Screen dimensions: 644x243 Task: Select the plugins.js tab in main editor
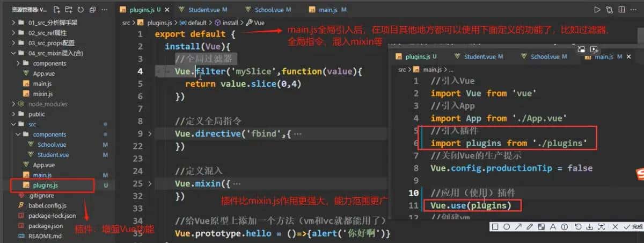(144, 10)
